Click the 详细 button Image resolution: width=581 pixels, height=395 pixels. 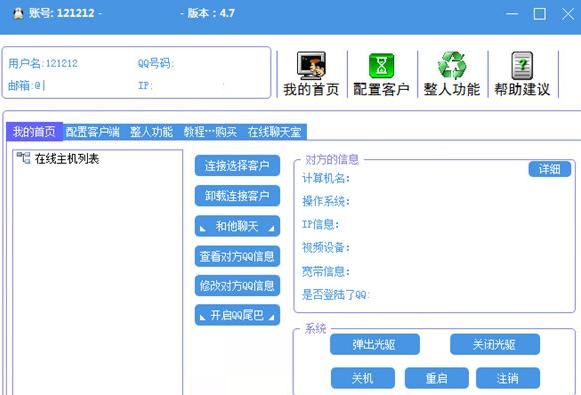pos(550,169)
